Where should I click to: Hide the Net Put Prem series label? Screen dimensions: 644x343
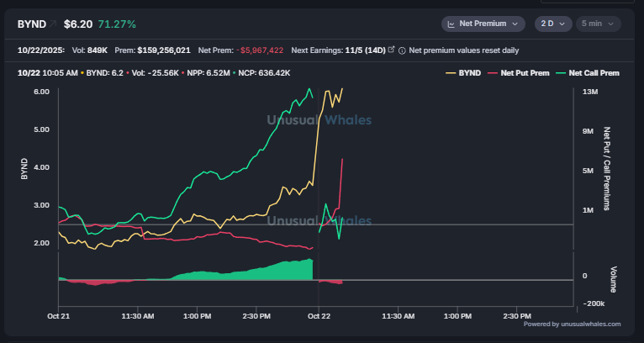[x=524, y=73]
